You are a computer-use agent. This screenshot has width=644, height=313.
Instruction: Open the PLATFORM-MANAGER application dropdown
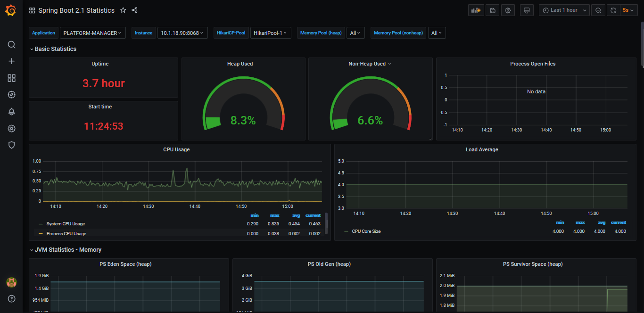tap(92, 33)
